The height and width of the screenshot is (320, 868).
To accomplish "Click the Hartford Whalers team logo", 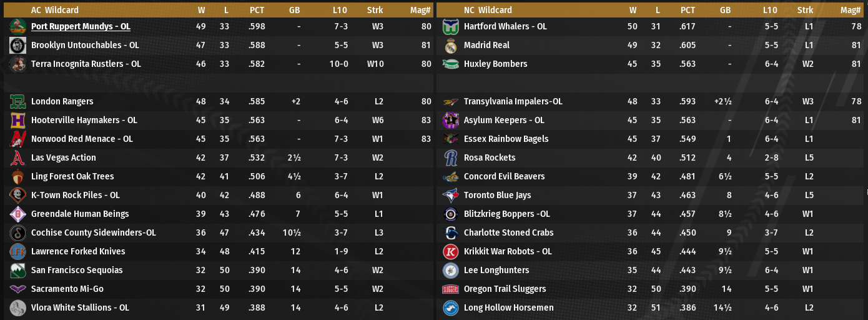I will tap(450, 26).
